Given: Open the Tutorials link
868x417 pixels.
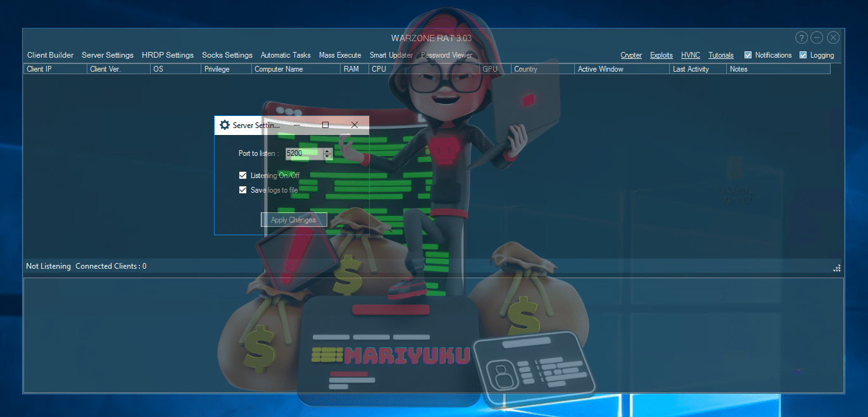Looking at the screenshot, I should pyautogui.click(x=720, y=55).
